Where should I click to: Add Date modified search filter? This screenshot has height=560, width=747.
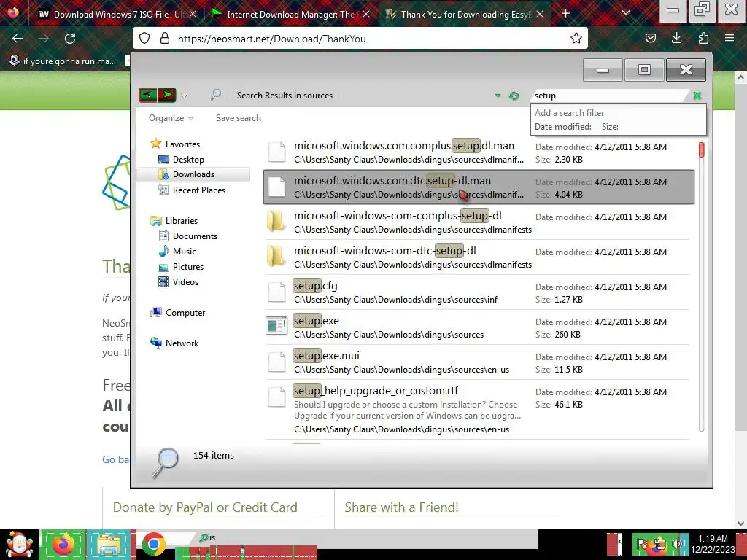(x=562, y=127)
